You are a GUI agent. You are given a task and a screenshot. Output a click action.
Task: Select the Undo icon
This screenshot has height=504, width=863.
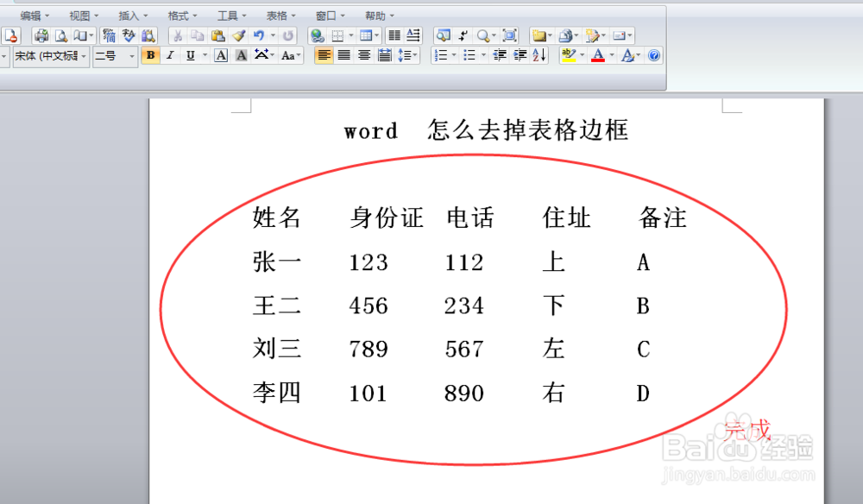click(258, 35)
